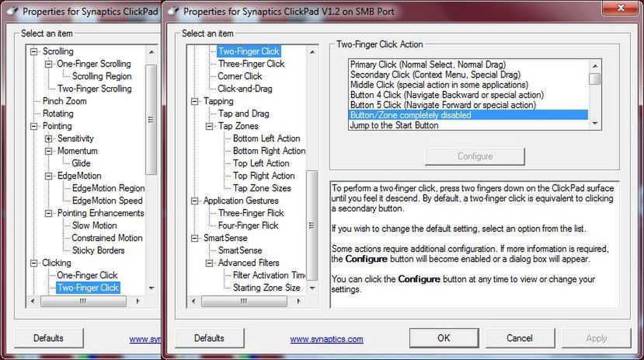Choose Middle Click action

[468, 85]
